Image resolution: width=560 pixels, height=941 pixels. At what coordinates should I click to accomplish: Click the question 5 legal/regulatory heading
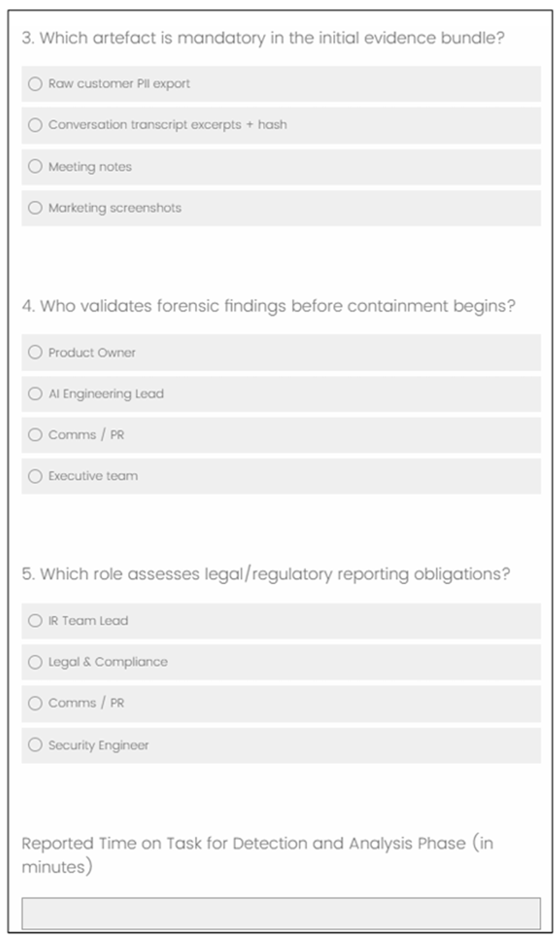(266, 574)
